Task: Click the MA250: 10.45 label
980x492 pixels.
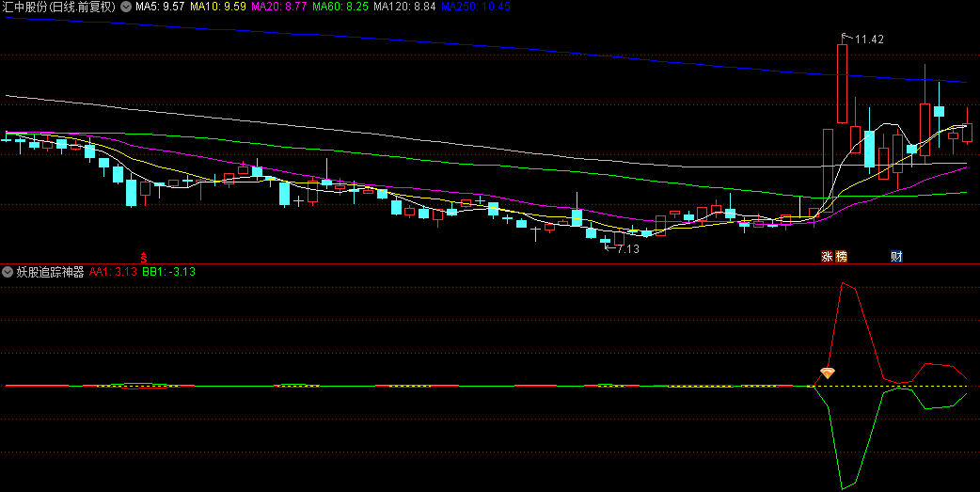Action: pos(476,7)
